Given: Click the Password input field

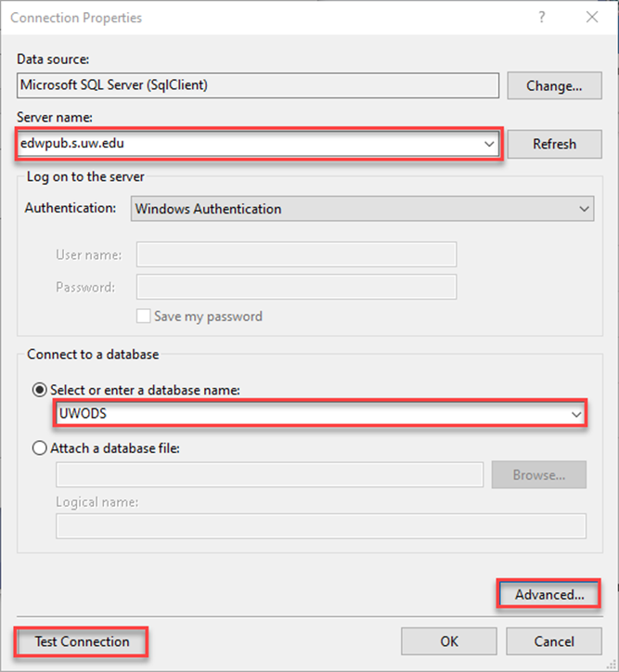Looking at the screenshot, I should pos(296,287).
